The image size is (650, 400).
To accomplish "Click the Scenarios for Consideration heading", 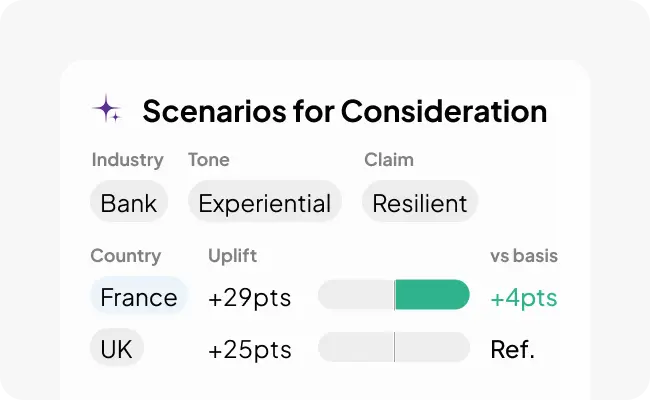I will point(345,111).
